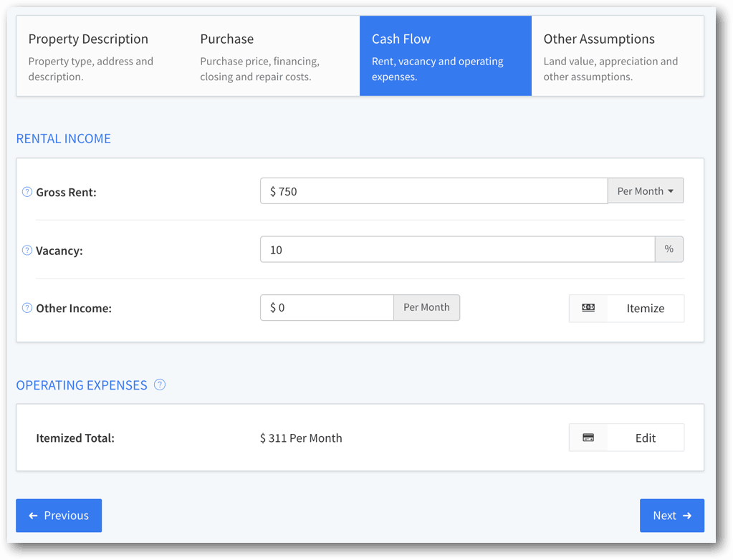Click the percent sign addon on Vacancy
Viewport: 733px width, 560px height.
pos(669,249)
